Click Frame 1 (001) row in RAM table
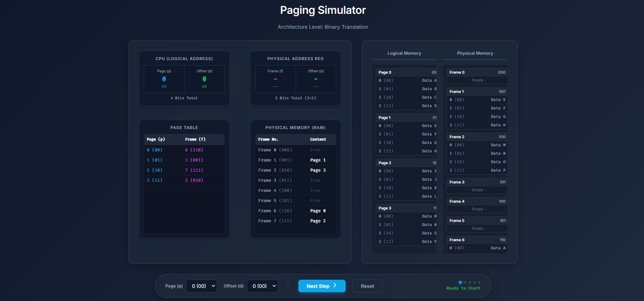 tap(295, 160)
